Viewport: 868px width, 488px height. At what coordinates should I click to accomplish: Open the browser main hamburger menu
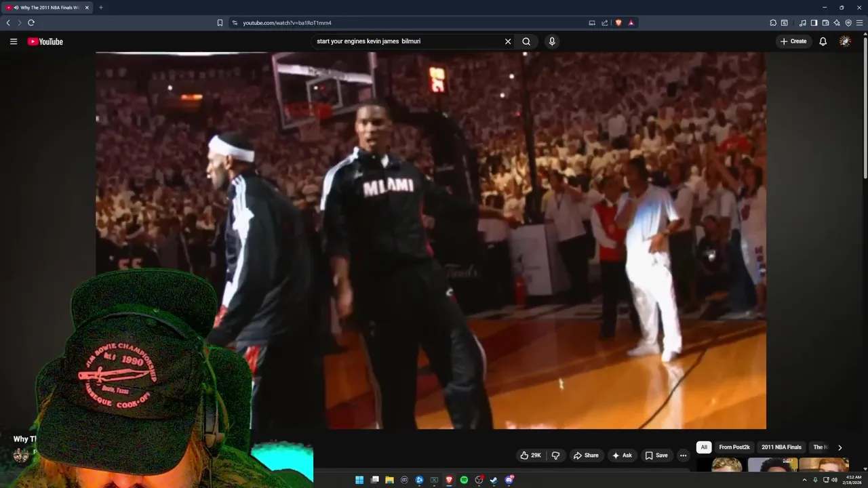860,22
